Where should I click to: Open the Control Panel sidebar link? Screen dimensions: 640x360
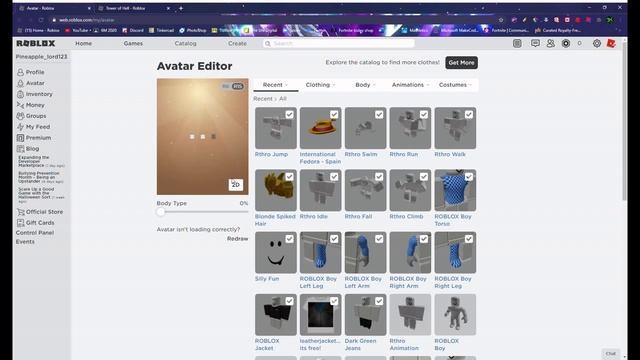tap(35, 233)
